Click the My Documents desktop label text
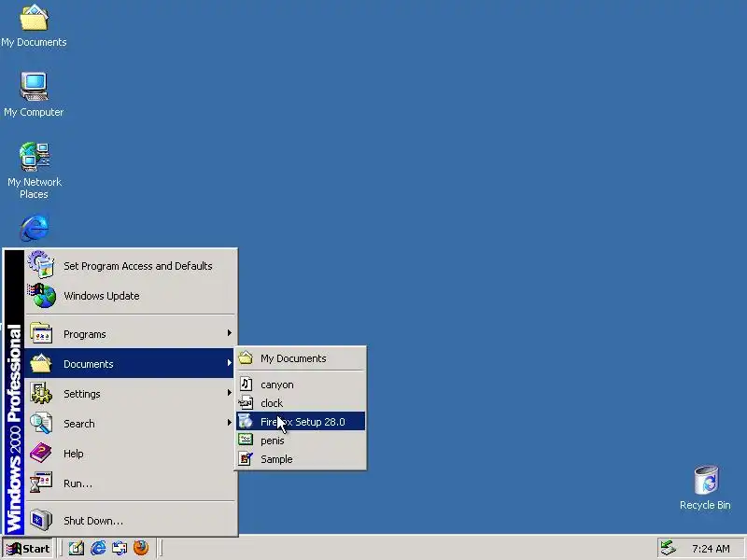The width and height of the screenshot is (747, 560). [x=34, y=42]
